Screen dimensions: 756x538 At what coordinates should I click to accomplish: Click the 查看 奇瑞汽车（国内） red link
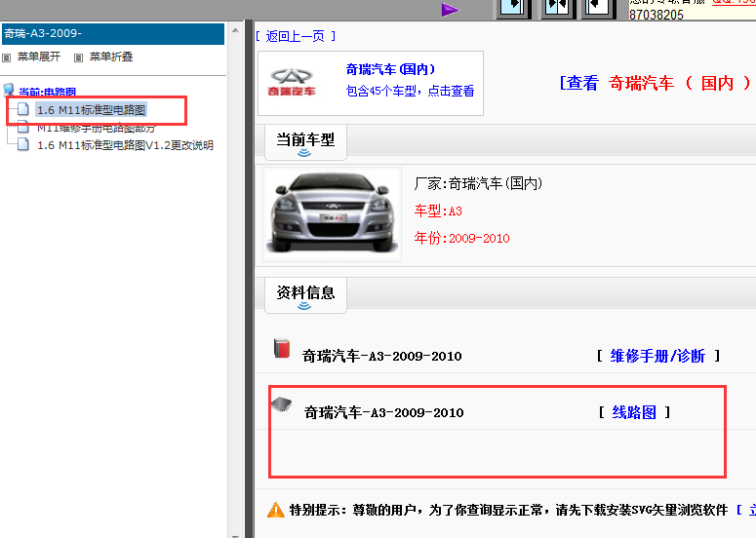coord(656,83)
